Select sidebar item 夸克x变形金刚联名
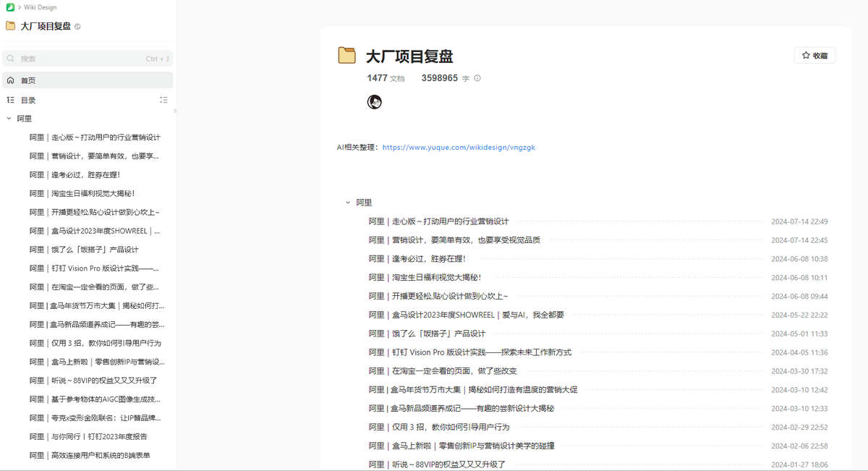The image size is (868, 471). pos(95,418)
